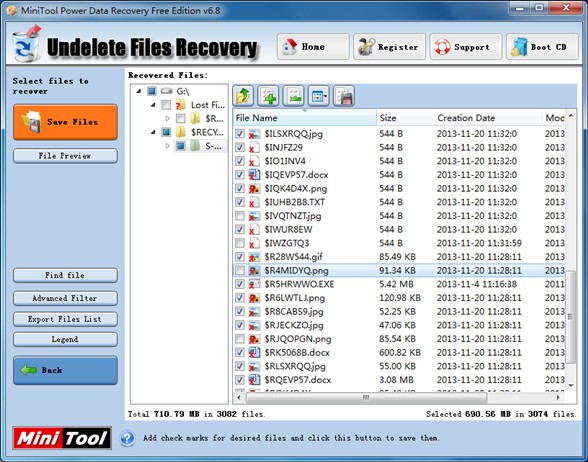Image resolution: width=588 pixels, height=462 pixels.
Task: Click the $RECY... folder icon in tree
Action: point(180,132)
